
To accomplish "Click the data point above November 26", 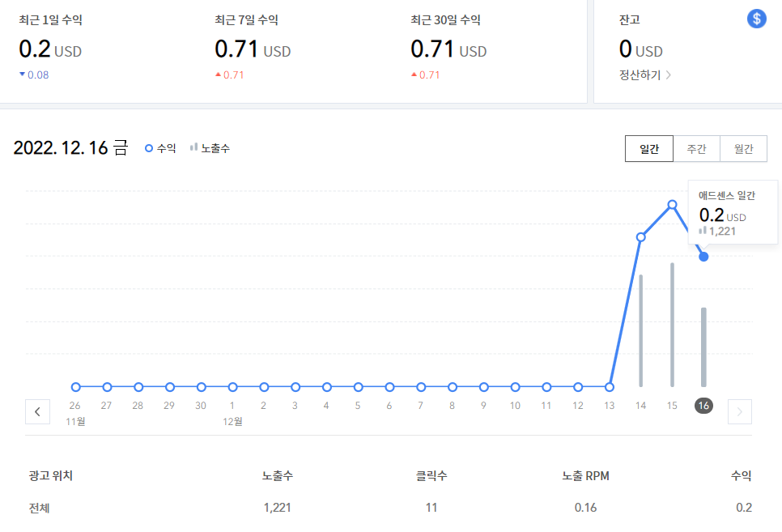I will click(x=75, y=387).
